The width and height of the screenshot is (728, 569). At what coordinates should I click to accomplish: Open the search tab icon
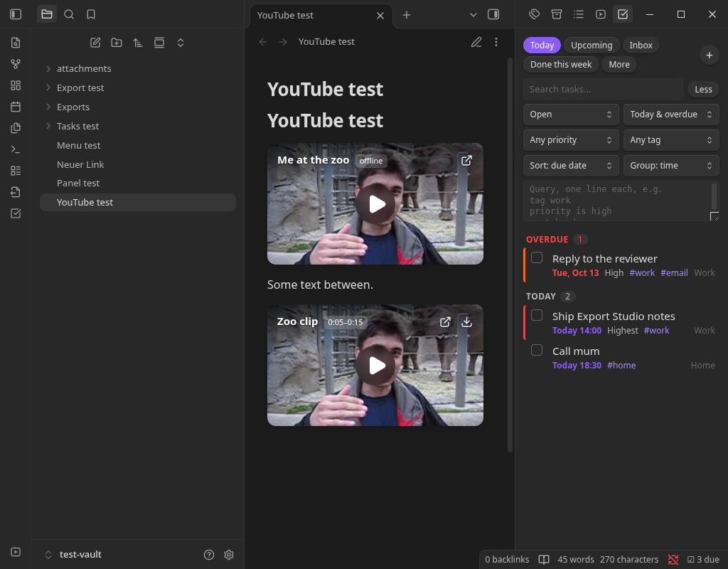(69, 14)
